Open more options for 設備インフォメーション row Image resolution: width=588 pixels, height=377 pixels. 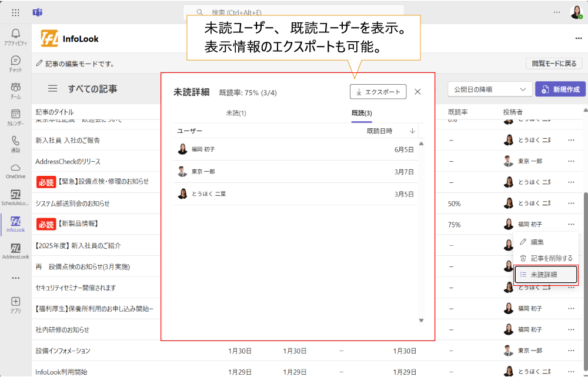[x=571, y=351]
